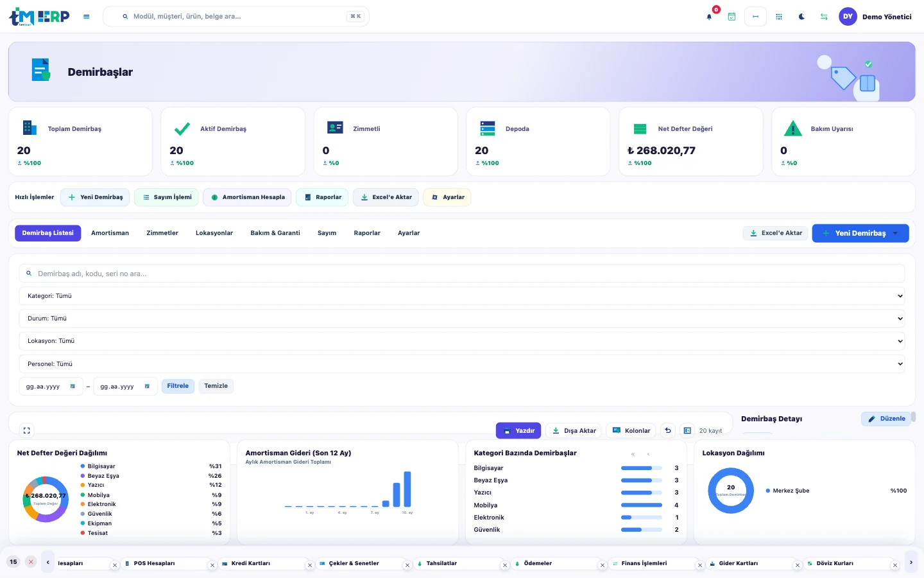Click the Düzenle button in Demirbaş Detayı
This screenshot has height=578, width=924.
coord(886,419)
